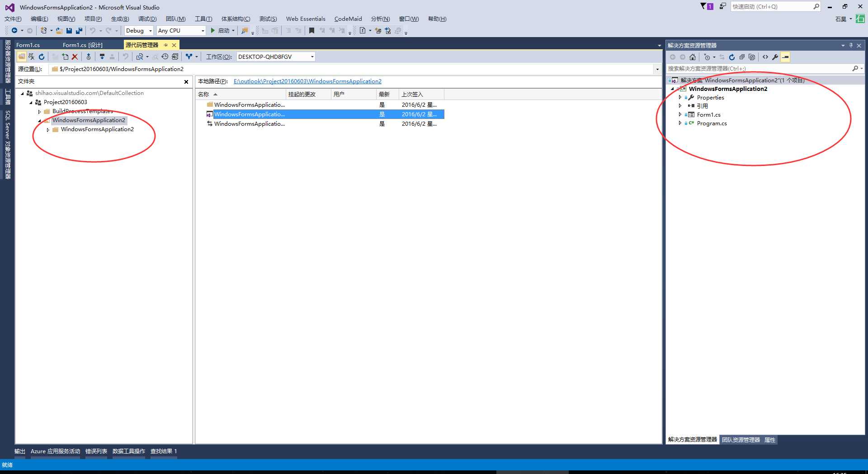Click the Pending Changes Filter icon in Solution Explorer
Screen dimensions: 868x474
(x=707, y=57)
